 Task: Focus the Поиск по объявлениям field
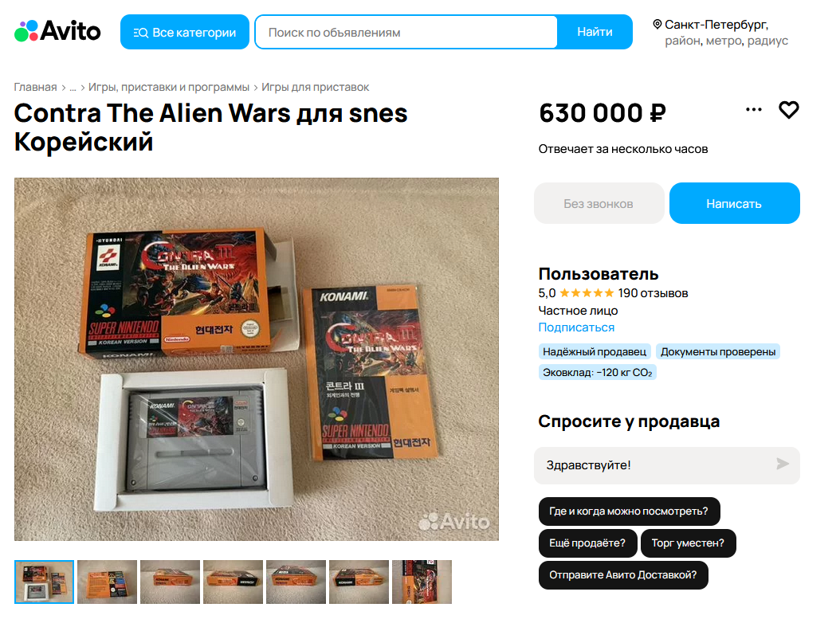(406, 32)
